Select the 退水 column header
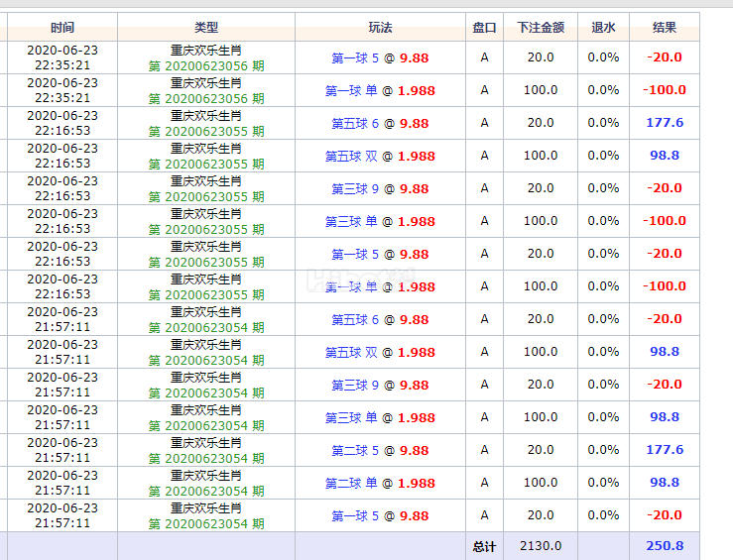This screenshot has width=733, height=560. click(x=603, y=28)
